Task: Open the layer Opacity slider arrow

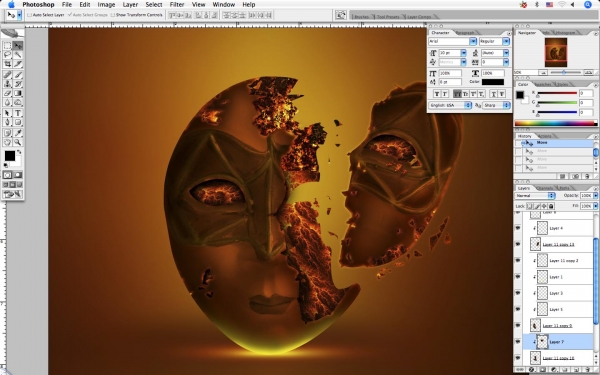Action: [x=596, y=196]
